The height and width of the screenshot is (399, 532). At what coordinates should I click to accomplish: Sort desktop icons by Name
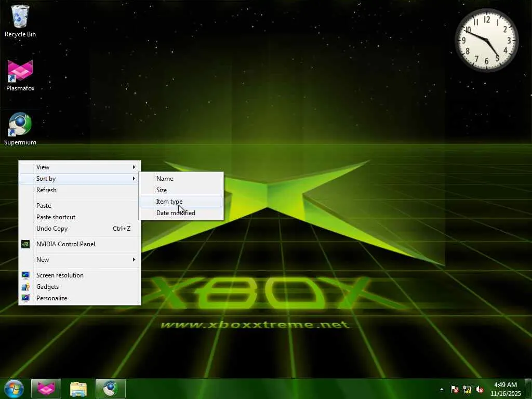tap(181, 179)
